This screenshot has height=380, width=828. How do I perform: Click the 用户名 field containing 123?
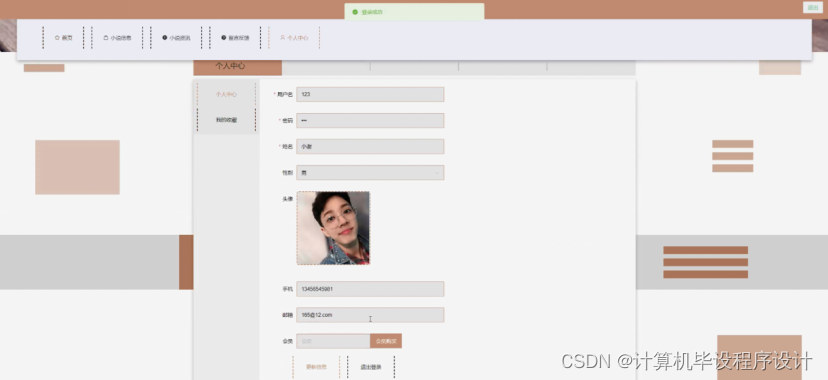pyautogui.click(x=370, y=94)
